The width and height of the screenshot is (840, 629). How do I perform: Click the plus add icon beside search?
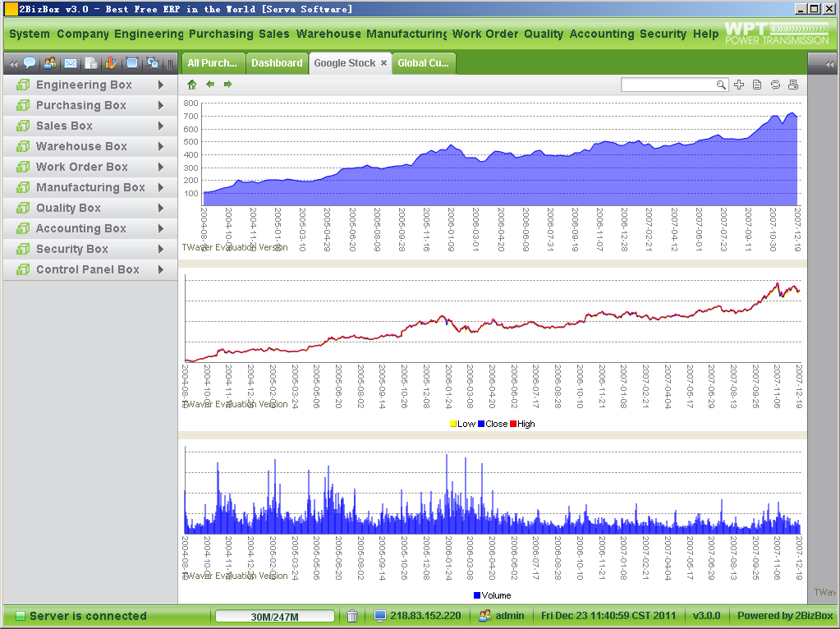click(739, 85)
